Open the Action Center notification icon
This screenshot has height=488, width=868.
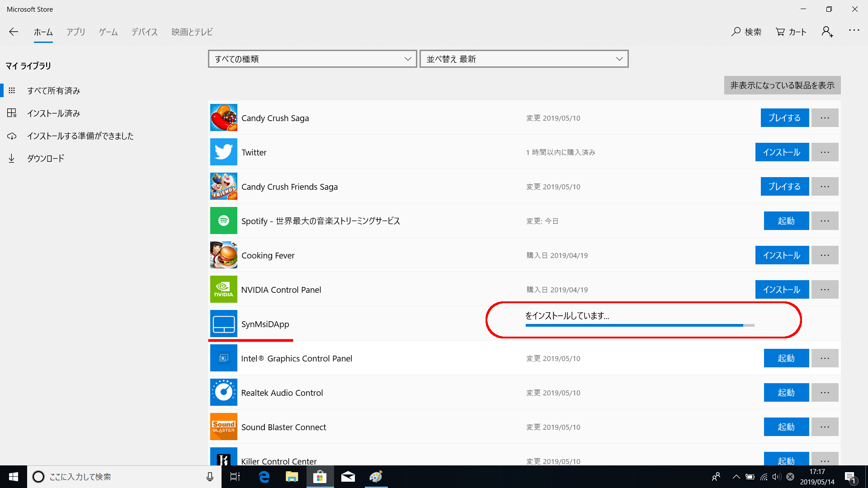[x=850, y=477]
